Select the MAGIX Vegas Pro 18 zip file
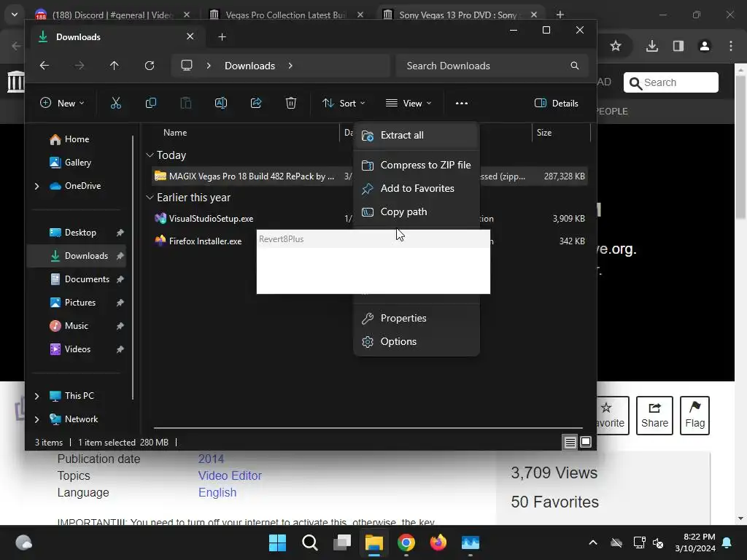The image size is (747, 560). pyautogui.click(x=370, y=176)
